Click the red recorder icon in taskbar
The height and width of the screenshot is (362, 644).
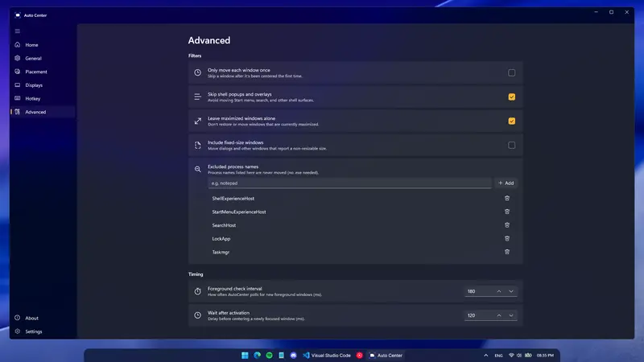(359, 356)
